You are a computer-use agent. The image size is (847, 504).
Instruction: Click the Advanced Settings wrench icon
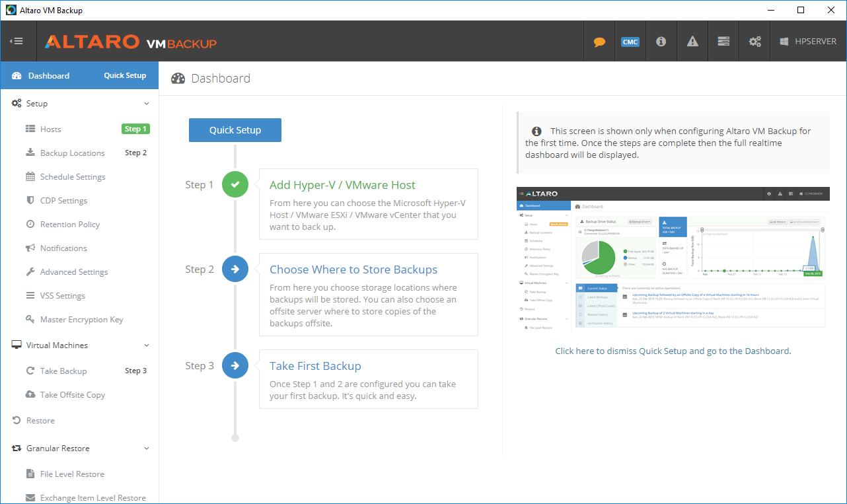(x=30, y=271)
